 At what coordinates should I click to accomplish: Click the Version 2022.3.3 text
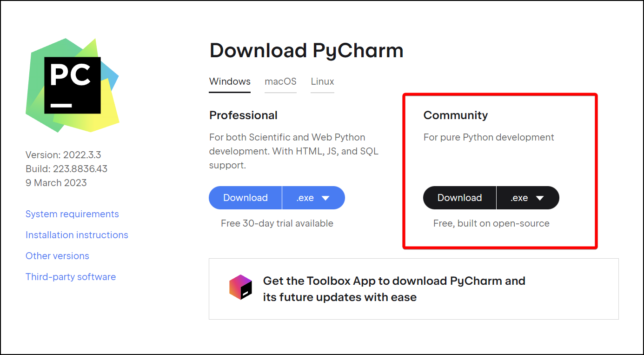[63, 155]
